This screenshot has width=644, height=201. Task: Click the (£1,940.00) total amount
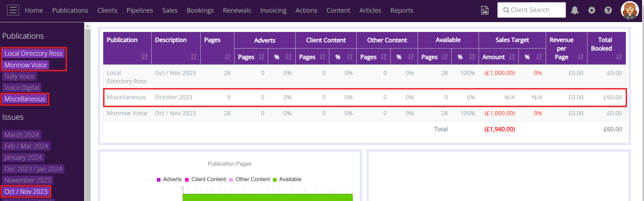coord(500,129)
